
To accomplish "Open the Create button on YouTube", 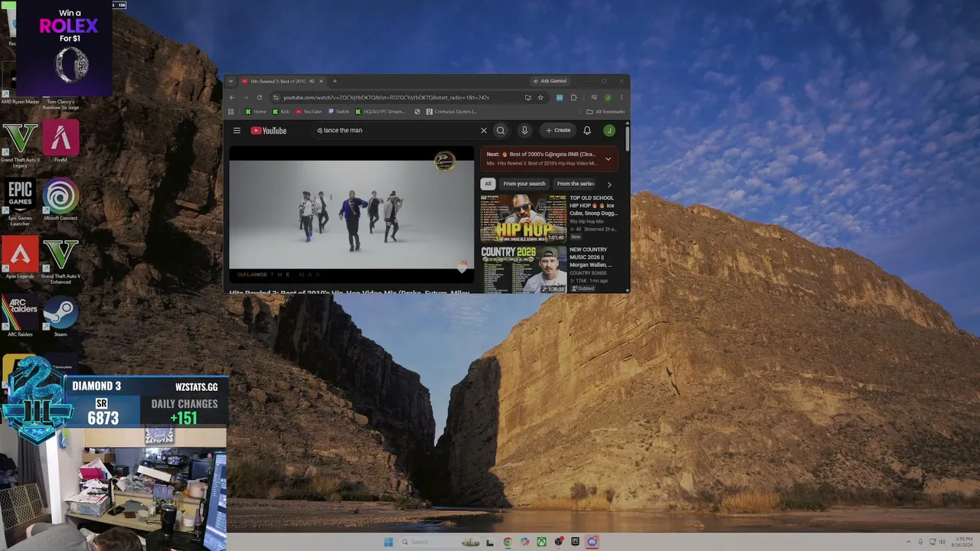I will (558, 130).
